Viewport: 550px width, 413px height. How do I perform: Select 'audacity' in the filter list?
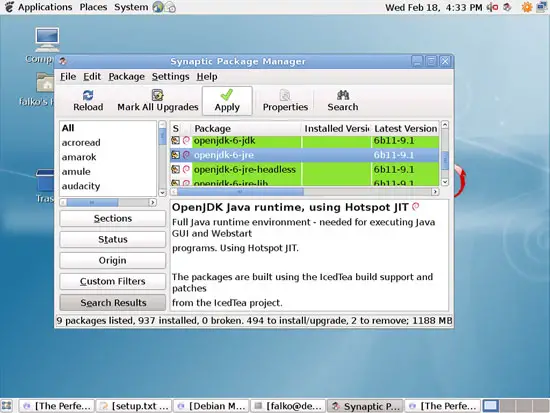pyautogui.click(x=108, y=186)
